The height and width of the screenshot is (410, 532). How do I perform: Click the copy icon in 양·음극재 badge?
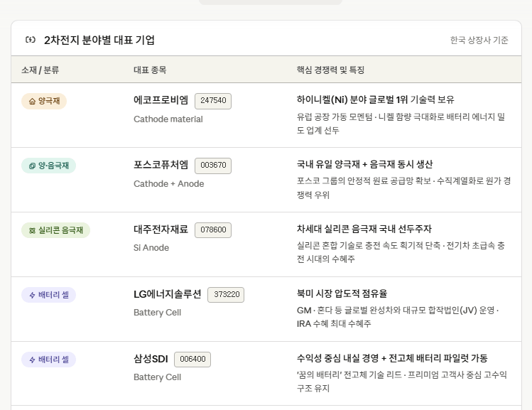pyautogui.click(x=32, y=166)
